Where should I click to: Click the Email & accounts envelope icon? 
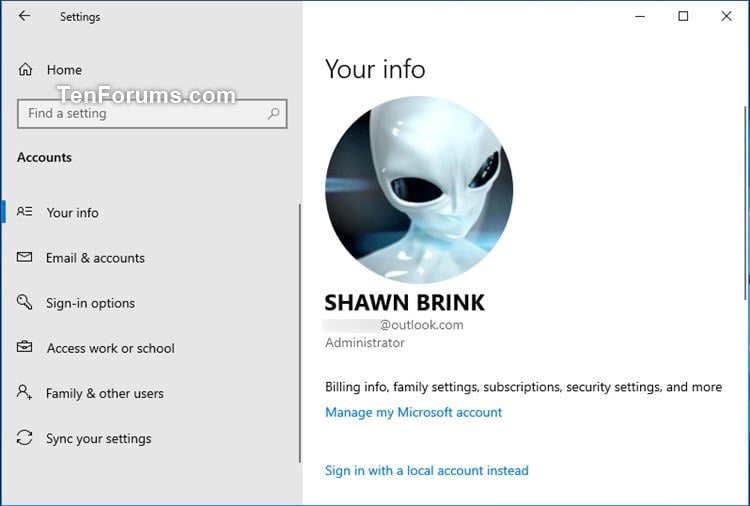(x=24, y=257)
